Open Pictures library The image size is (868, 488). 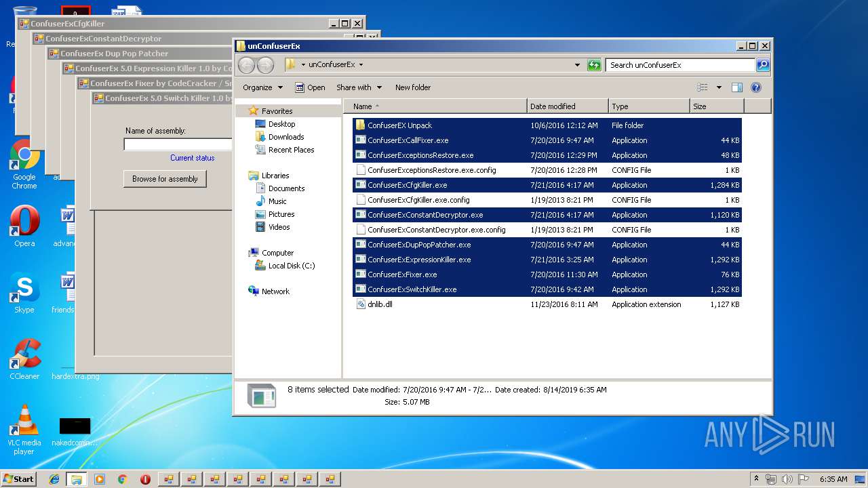pos(281,214)
